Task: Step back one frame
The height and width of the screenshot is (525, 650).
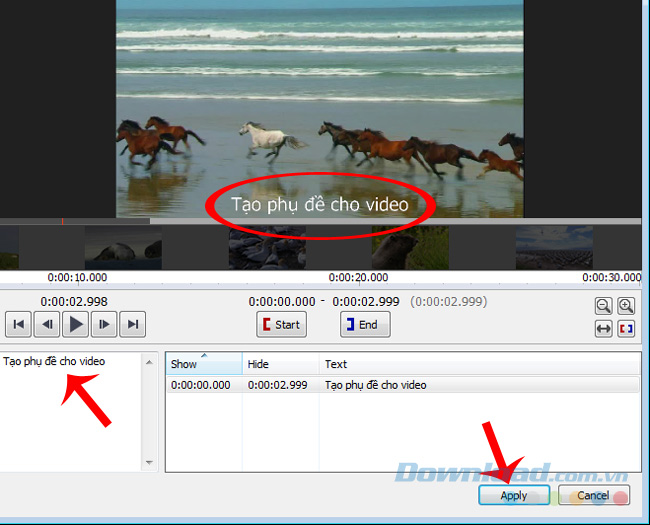Action: (x=47, y=324)
